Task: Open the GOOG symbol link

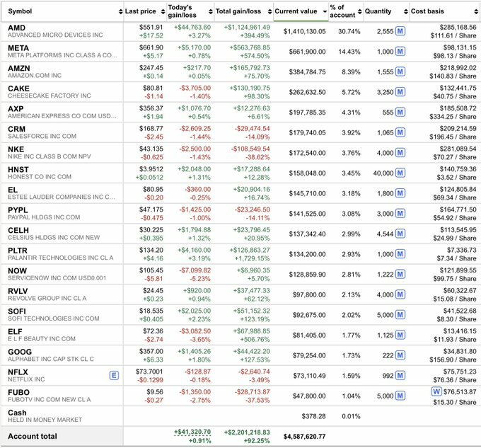Action: (20, 352)
